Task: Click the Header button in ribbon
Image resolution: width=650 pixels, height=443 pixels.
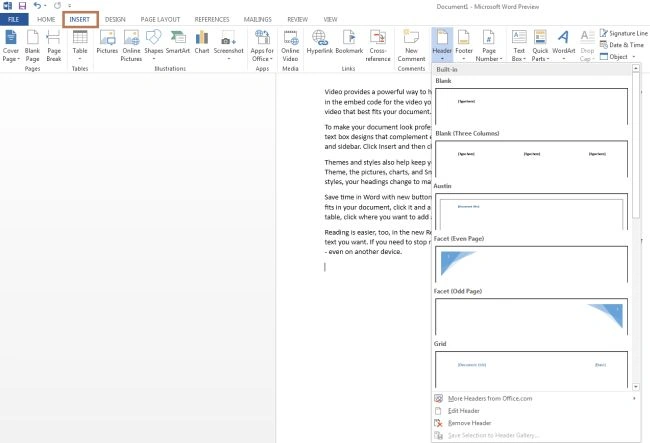Action: tap(442, 45)
